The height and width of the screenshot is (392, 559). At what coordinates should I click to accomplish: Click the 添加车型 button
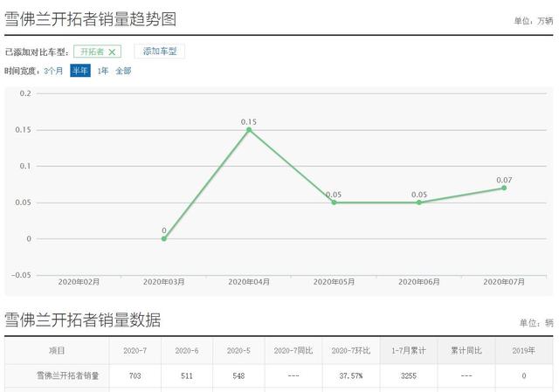pyautogui.click(x=159, y=52)
